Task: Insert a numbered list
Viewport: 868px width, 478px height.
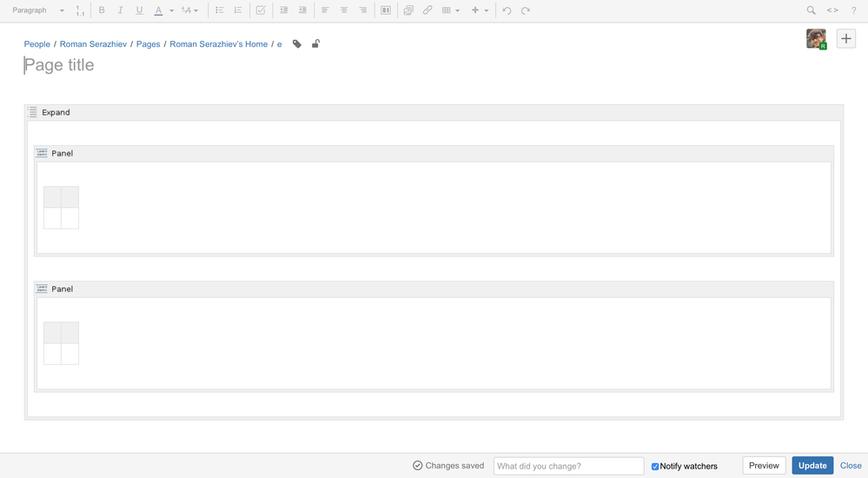Action: (x=238, y=10)
